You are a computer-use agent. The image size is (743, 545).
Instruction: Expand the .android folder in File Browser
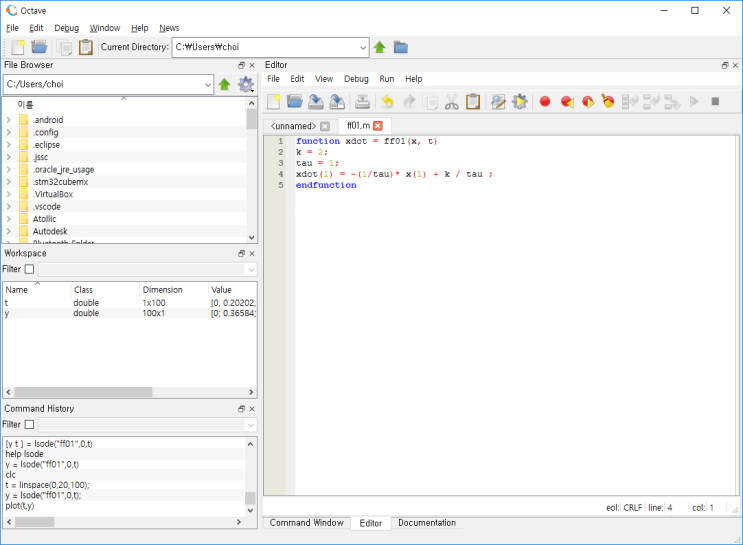click(9, 119)
